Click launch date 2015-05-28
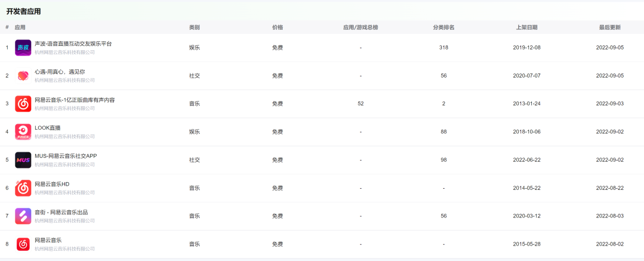This screenshot has height=261, width=644. [527, 244]
